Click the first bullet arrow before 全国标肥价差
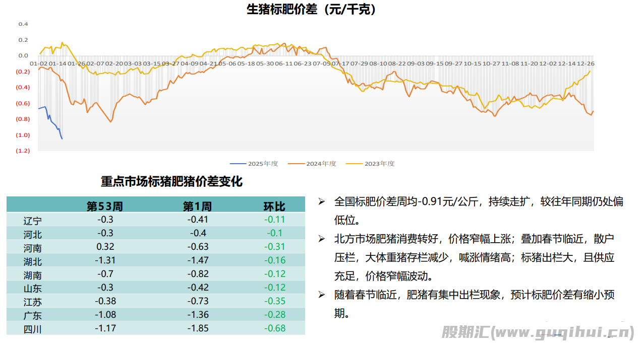Viewport: 644px width, 348px height. 321,202
